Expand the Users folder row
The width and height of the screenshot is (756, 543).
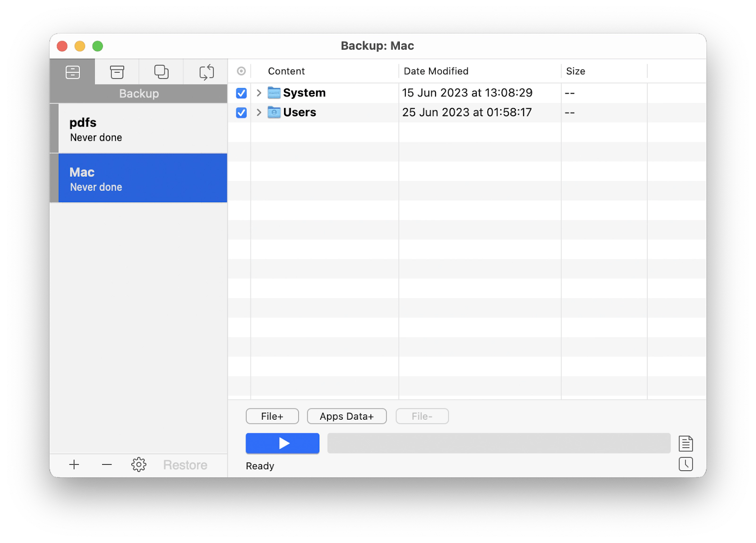[x=259, y=112]
